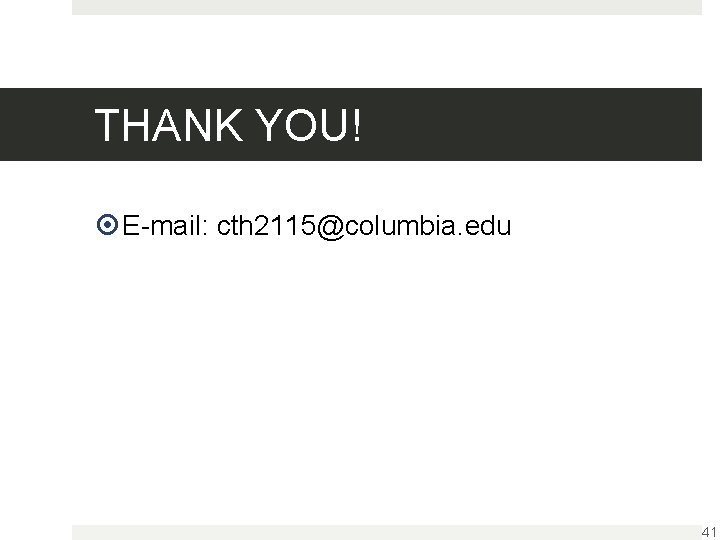Click the white space above the title banner
Viewport: 720px width, 540px height.
(360, 51)
